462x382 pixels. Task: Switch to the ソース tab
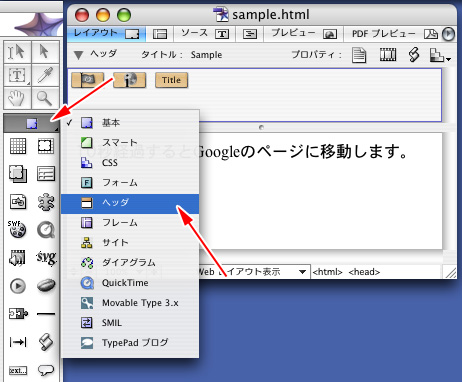tap(204, 34)
